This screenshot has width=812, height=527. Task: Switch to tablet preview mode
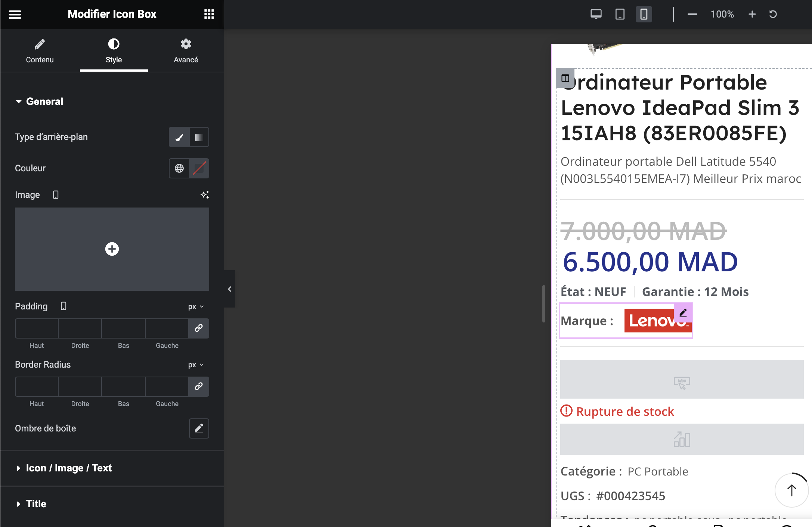coord(620,14)
